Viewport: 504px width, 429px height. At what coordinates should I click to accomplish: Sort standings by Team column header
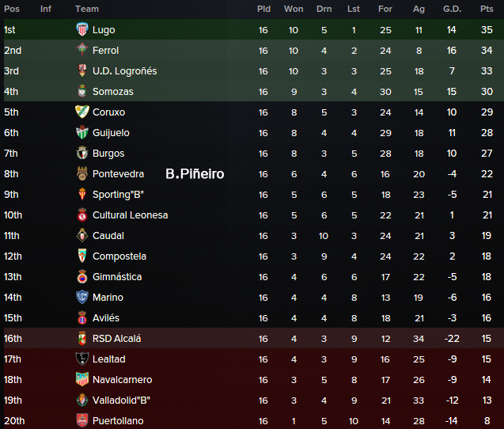pos(87,9)
